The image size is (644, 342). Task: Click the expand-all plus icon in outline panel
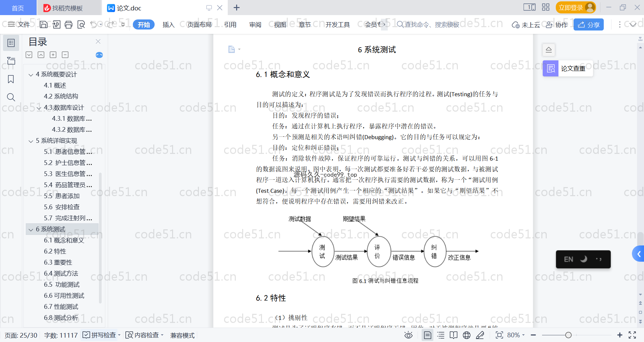pos(53,55)
